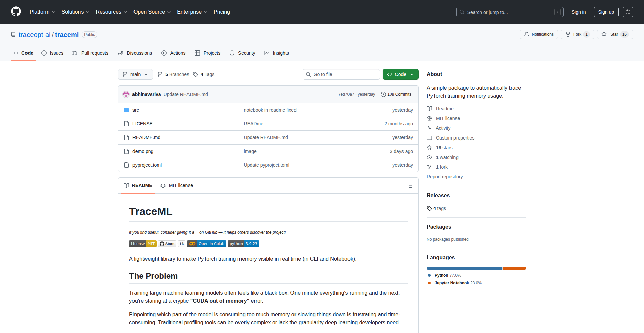Click the commit history clock icon
Image resolution: width=644 pixels, height=333 pixels.
click(x=383, y=94)
